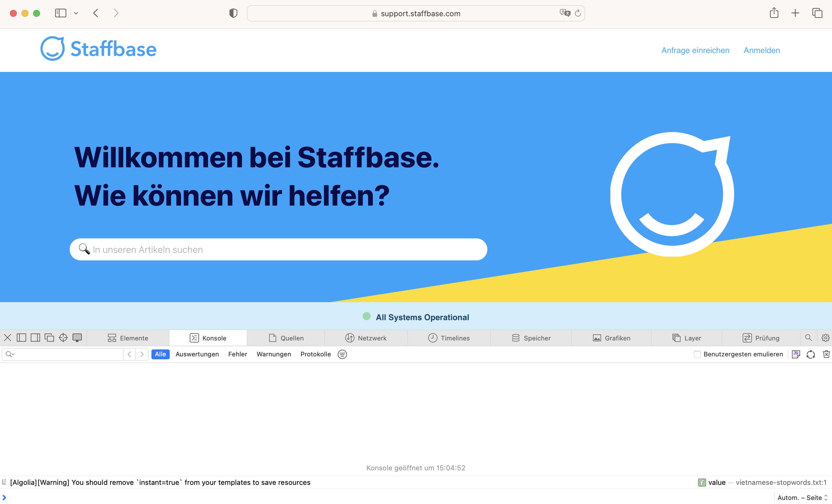Open the inspector search magnifier icon
The width and height of the screenshot is (832, 504).
click(809, 338)
